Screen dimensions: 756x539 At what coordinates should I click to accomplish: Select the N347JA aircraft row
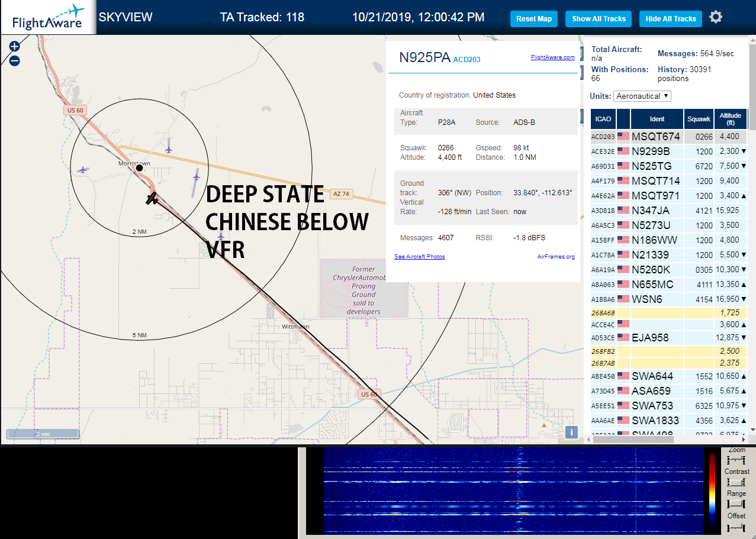tap(670, 211)
